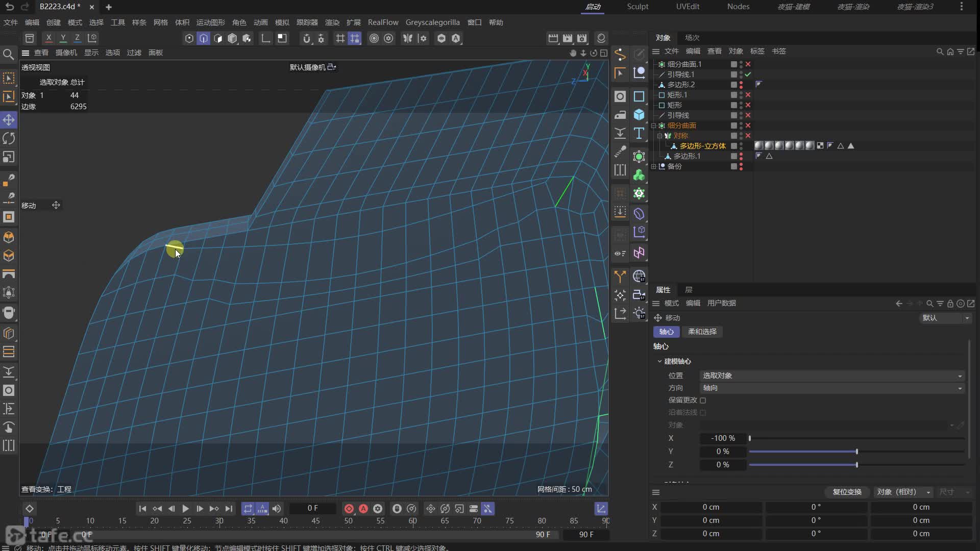Open the 运动图形 menu
980x551 pixels.
(x=210, y=22)
